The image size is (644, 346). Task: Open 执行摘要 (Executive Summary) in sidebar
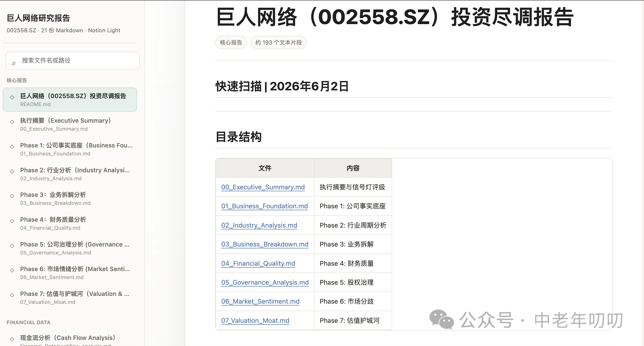pos(70,124)
